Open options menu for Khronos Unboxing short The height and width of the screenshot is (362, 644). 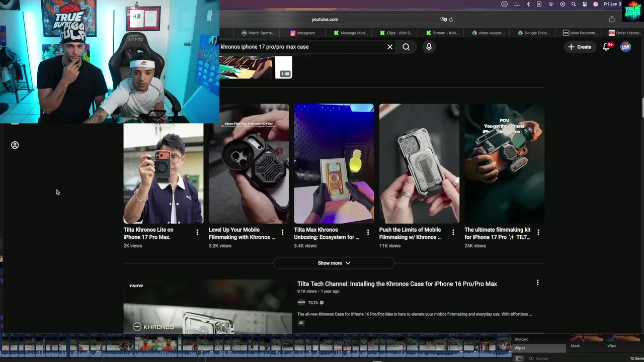pos(368,232)
